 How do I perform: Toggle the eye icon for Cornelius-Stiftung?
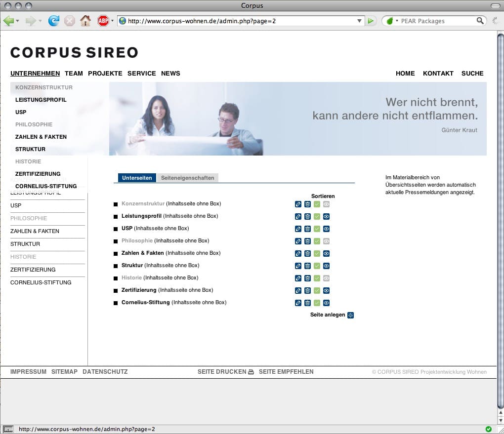tap(326, 303)
